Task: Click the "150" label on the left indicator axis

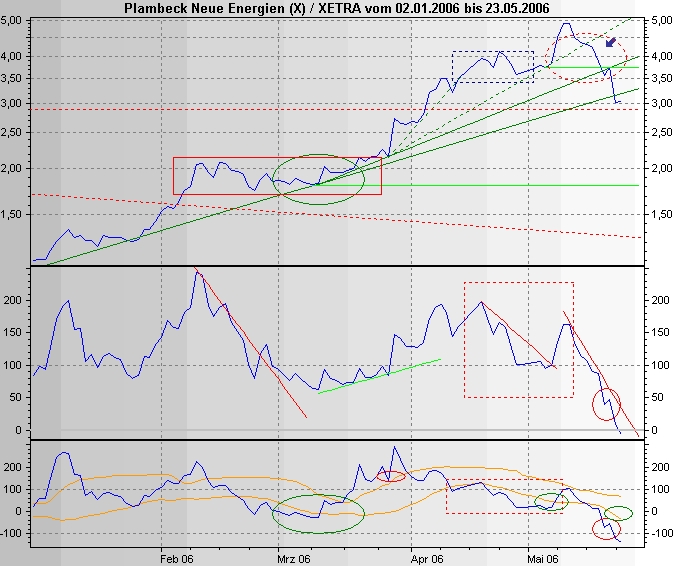Action: click(x=12, y=332)
